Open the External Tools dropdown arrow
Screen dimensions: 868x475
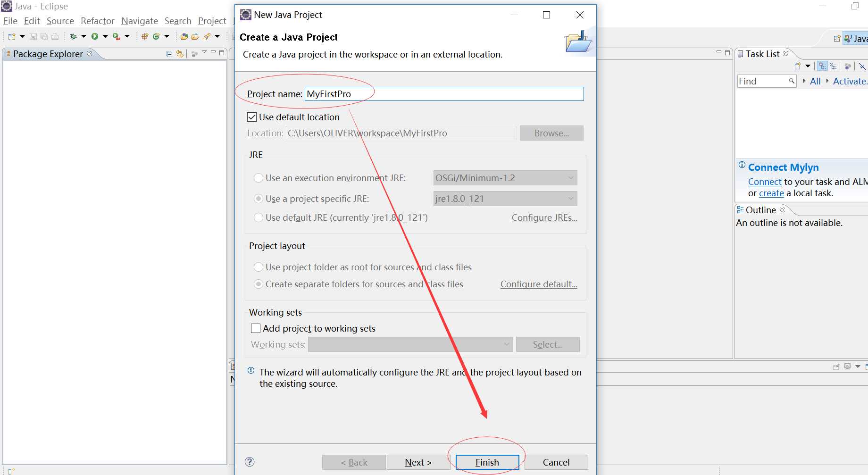click(127, 36)
